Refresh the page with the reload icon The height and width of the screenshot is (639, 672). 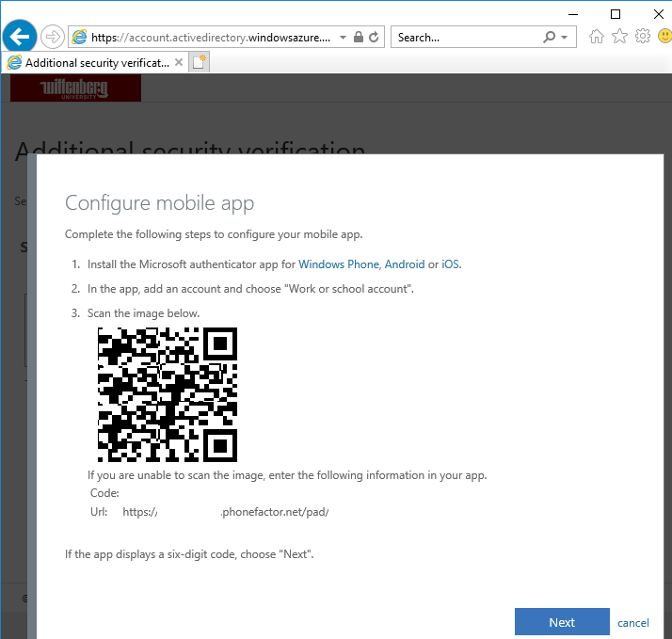click(x=374, y=38)
